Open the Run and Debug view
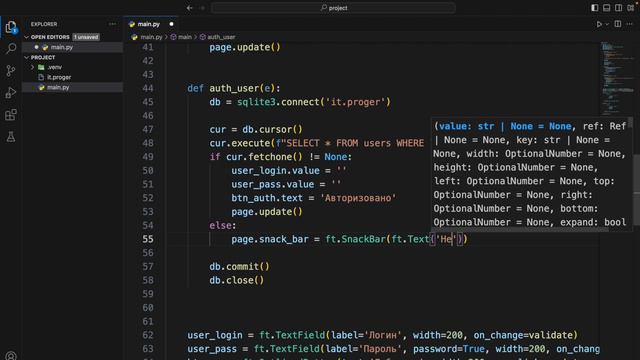Viewport: 640px width, 360px height. [11, 93]
